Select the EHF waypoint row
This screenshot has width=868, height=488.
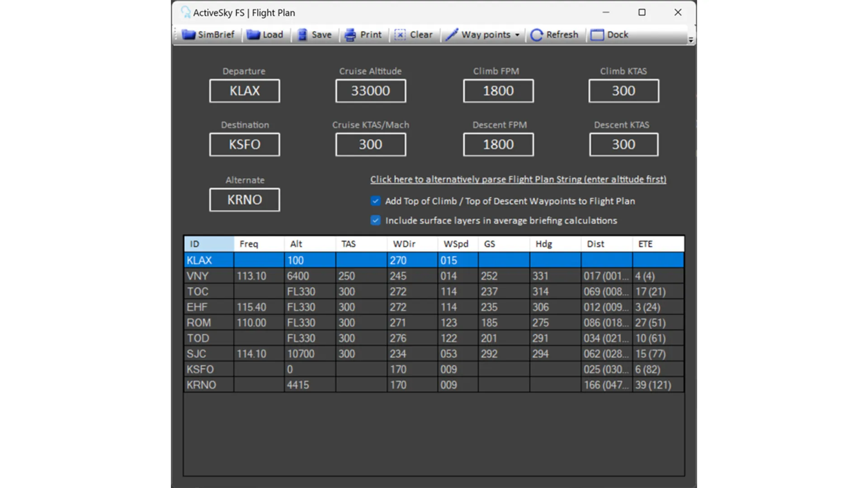434,307
